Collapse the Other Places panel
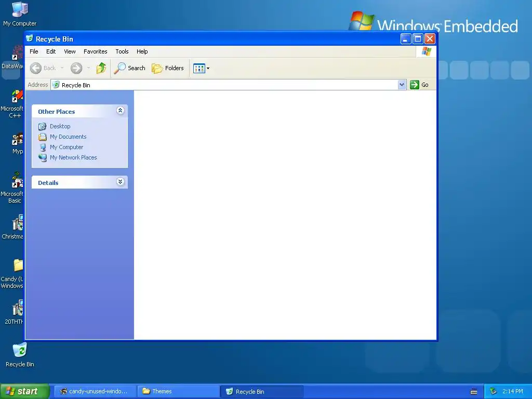This screenshot has width=532, height=399. coord(120,111)
